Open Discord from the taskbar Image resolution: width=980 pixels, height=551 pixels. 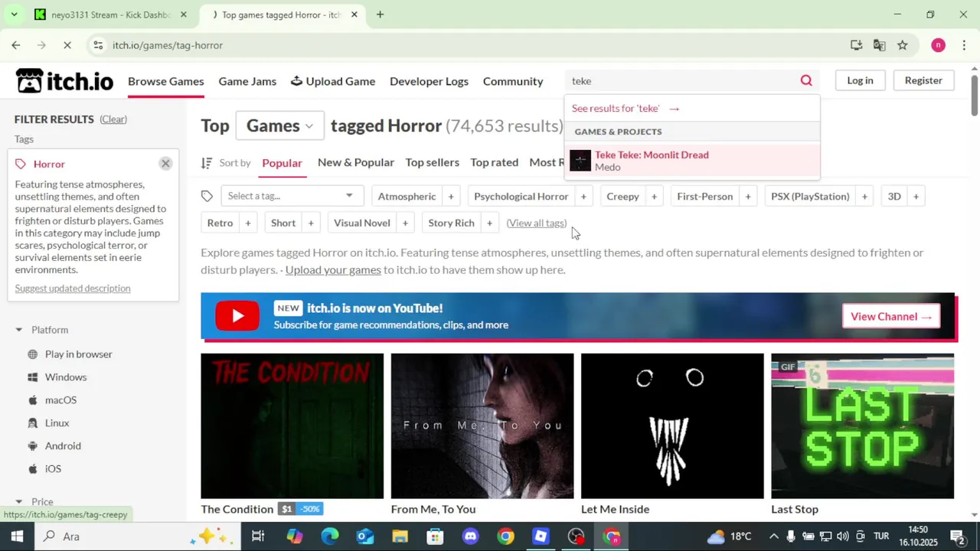(470, 536)
